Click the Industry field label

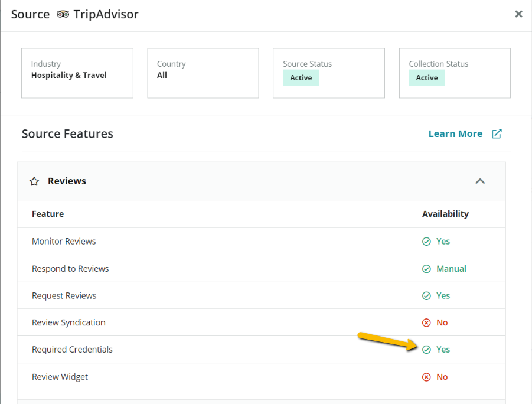[x=46, y=64]
